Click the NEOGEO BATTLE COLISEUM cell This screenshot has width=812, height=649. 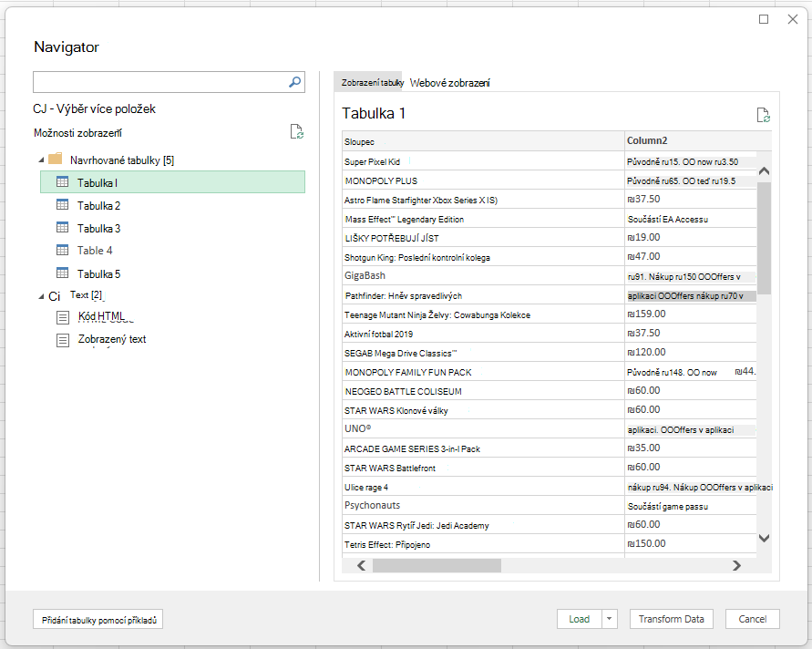tap(483, 392)
